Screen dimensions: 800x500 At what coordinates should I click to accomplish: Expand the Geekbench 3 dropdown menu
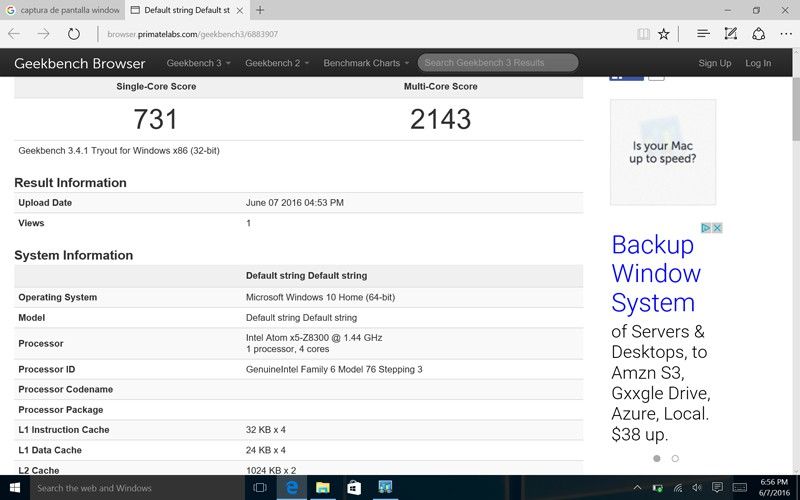pos(198,63)
